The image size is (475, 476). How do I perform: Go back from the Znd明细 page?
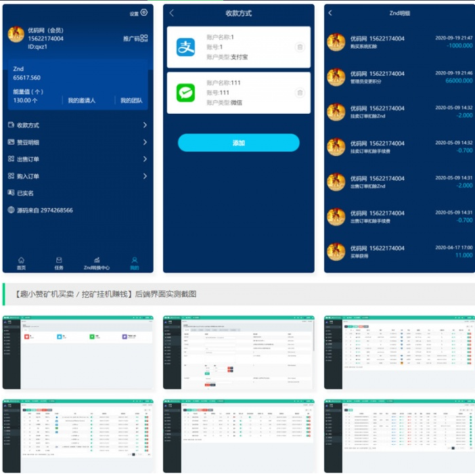[330, 13]
